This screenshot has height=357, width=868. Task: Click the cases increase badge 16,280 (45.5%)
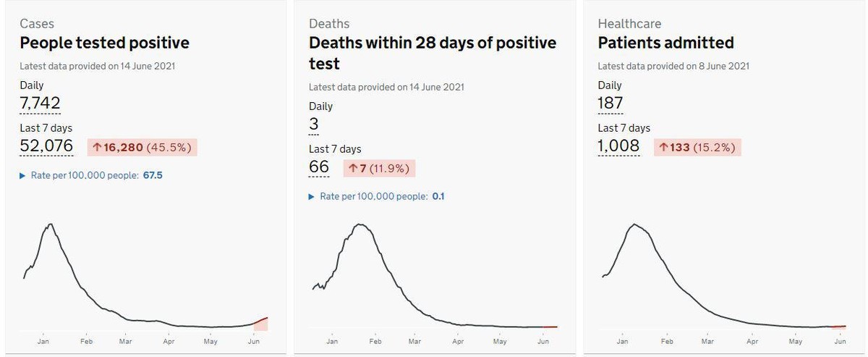(142, 147)
